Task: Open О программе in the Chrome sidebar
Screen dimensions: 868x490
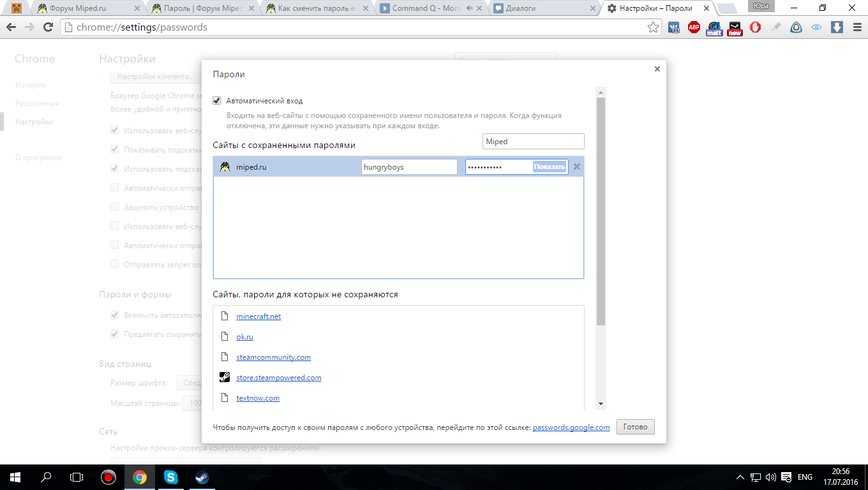Action: tap(39, 158)
